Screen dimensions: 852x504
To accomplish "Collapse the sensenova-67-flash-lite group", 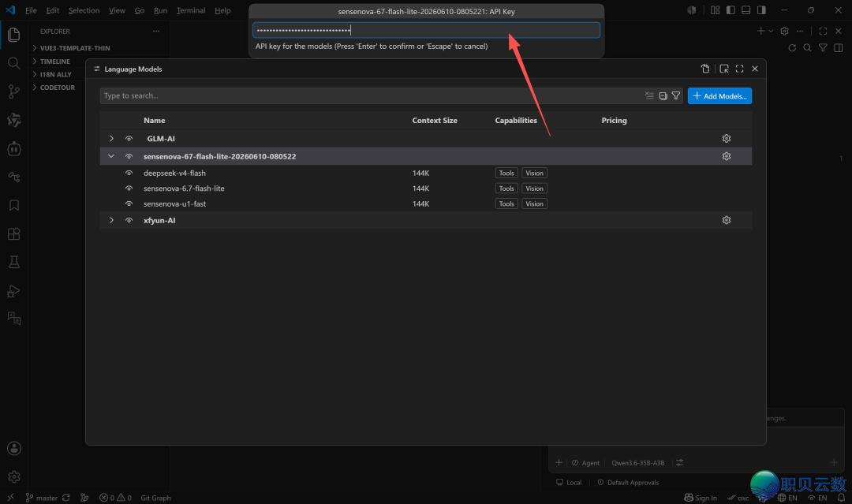I will tap(111, 156).
